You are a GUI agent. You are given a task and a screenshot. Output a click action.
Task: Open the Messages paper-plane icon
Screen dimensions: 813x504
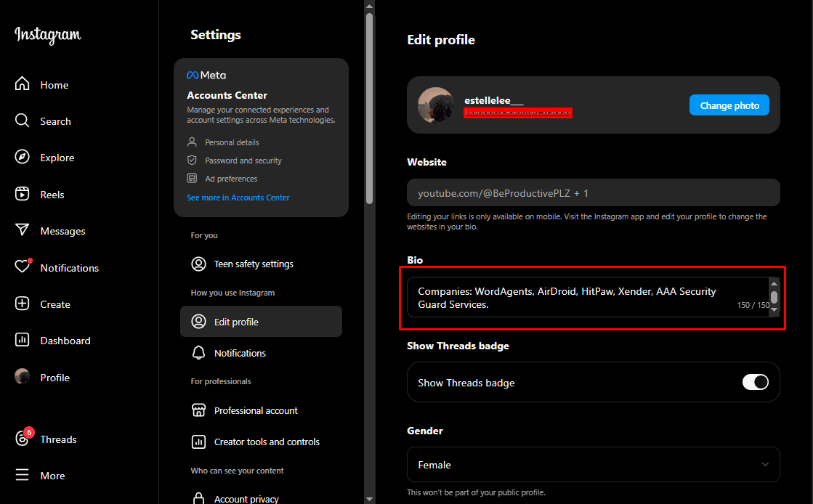(x=23, y=229)
